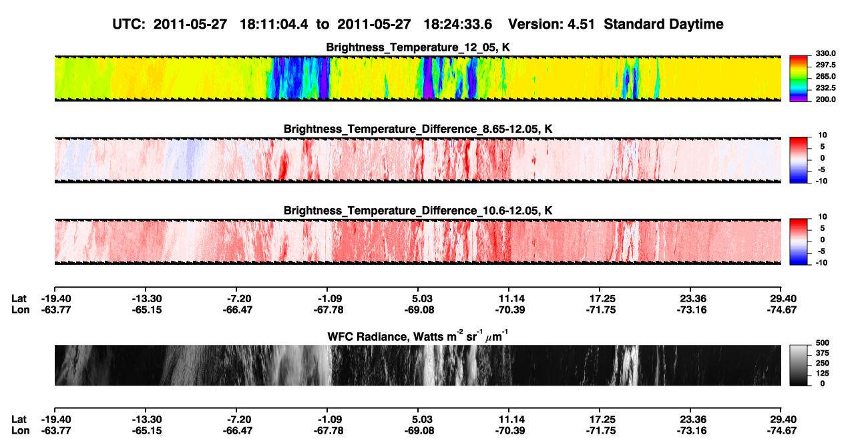
Task: Click latitude '-13.30' on the upper axis
Action: tap(148, 299)
